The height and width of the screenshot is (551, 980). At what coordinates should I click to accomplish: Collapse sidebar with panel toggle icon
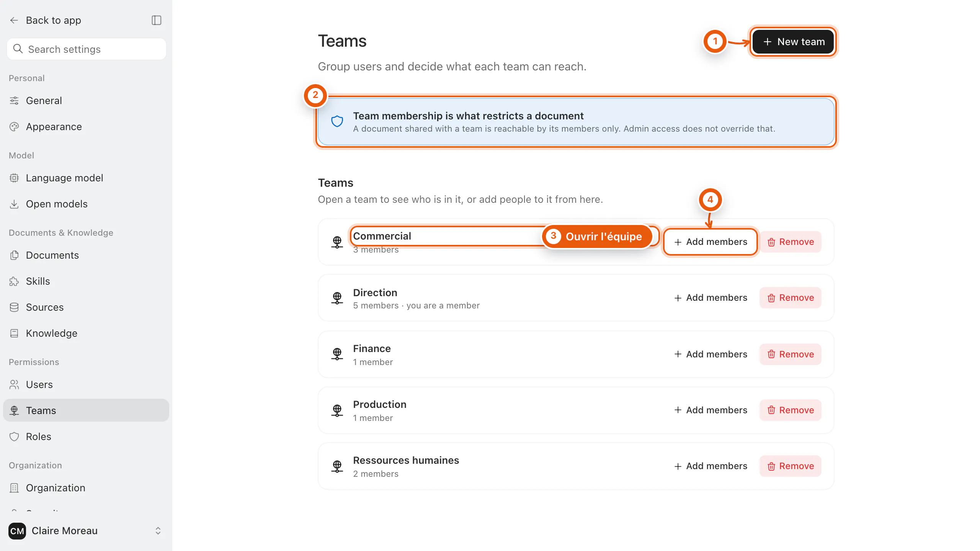tap(157, 20)
